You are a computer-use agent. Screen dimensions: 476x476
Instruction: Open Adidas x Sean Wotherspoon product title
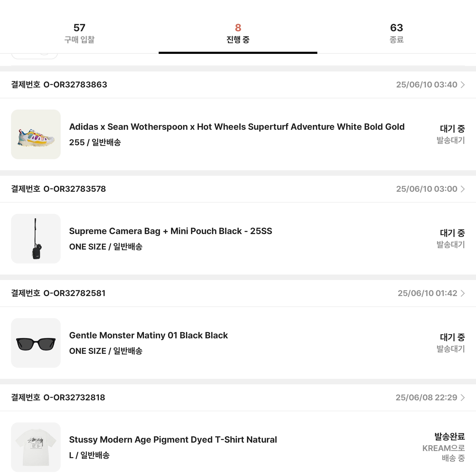click(237, 127)
